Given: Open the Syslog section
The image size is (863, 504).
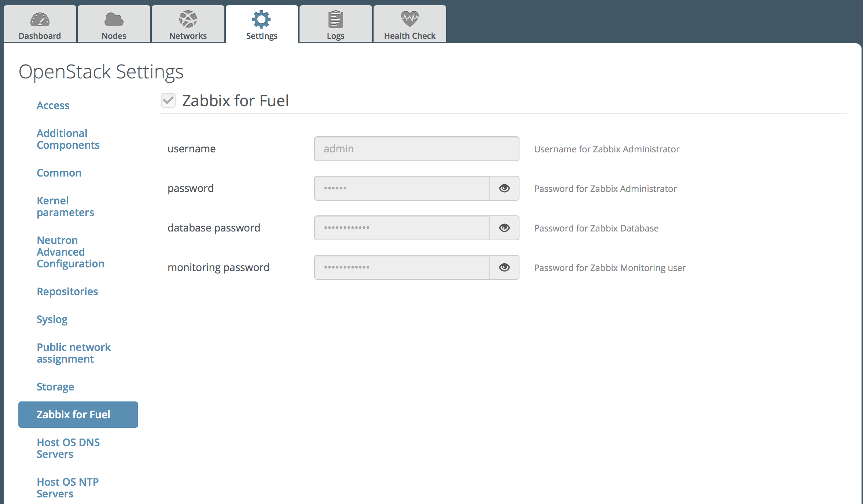Looking at the screenshot, I should [x=52, y=319].
